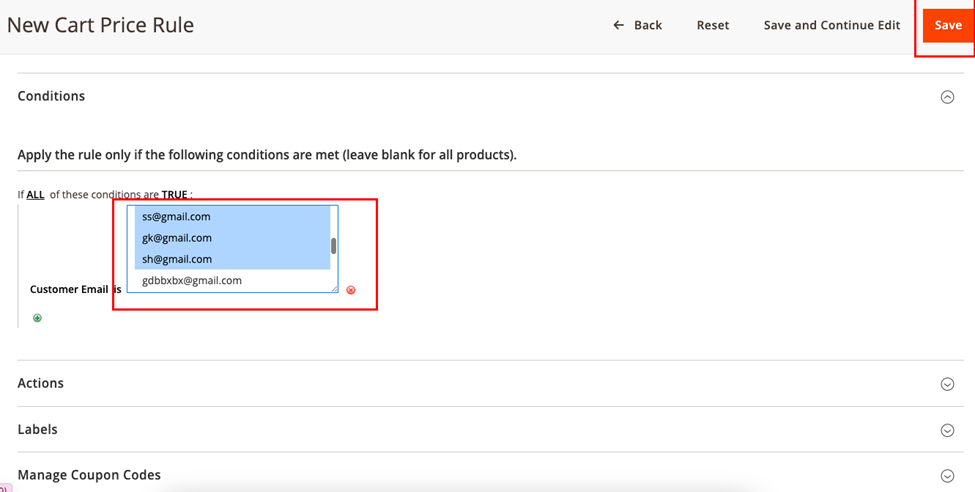Screen dimensions: 975x492
Task: Remove the Customer Email condition (red x icon)
Action: tap(351, 290)
